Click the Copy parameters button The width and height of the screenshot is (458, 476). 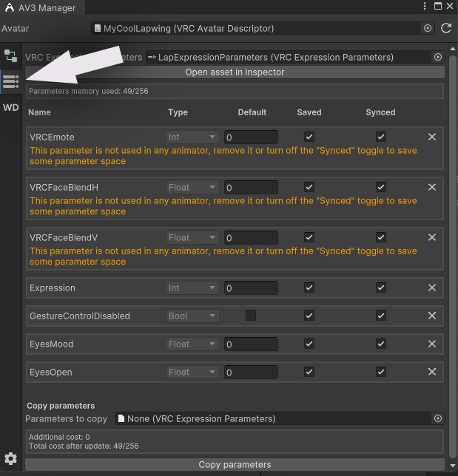(235, 464)
